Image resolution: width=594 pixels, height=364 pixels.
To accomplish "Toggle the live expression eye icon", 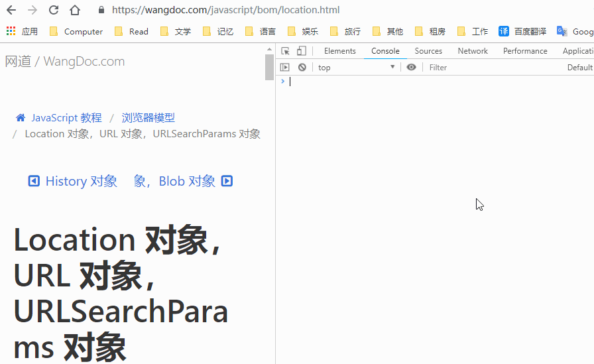I will (412, 68).
